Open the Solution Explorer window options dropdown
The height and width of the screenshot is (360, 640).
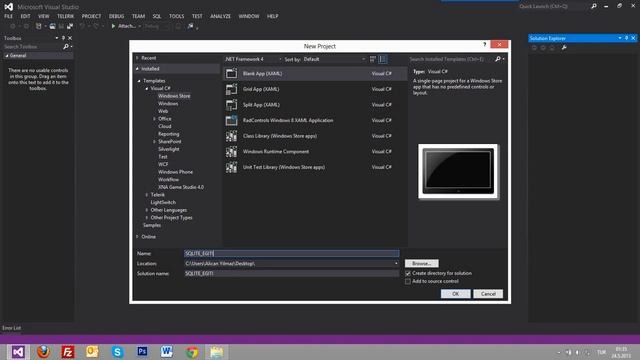click(x=620, y=38)
